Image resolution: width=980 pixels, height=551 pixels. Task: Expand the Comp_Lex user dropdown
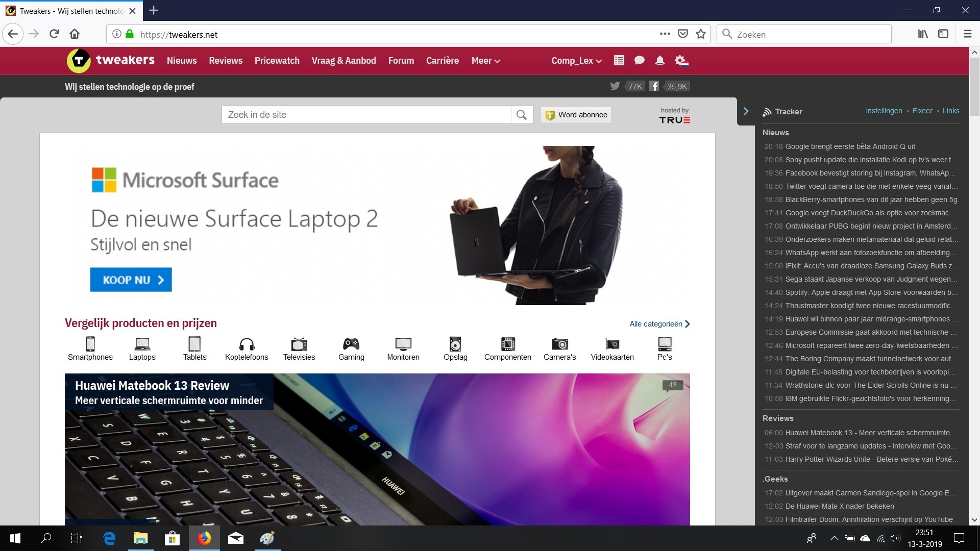576,61
